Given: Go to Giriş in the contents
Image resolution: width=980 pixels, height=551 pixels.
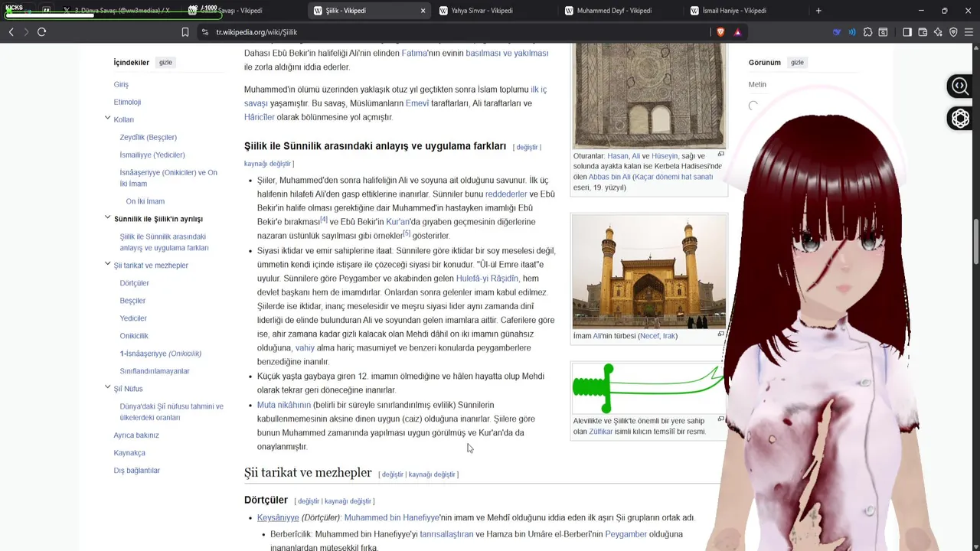Looking at the screenshot, I should pos(121,85).
